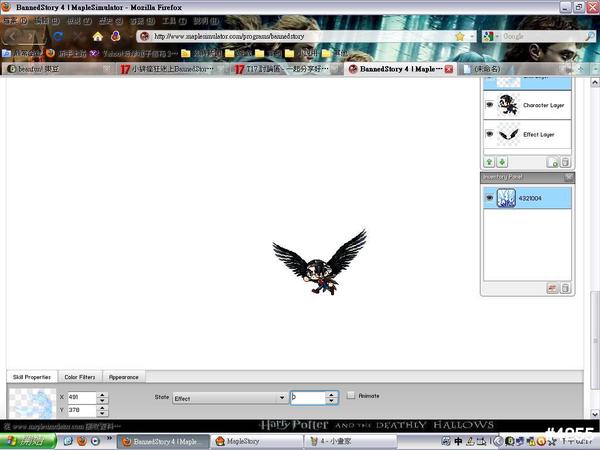Click the inventory panel edit icon
The height and width of the screenshot is (450, 600).
tap(552, 288)
